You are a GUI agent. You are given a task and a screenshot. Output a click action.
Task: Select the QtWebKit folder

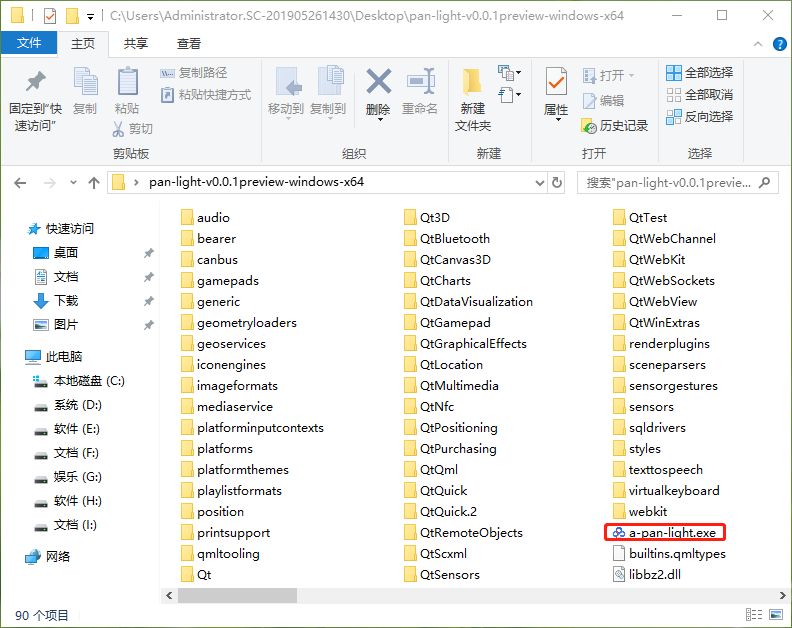click(x=649, y=259)
